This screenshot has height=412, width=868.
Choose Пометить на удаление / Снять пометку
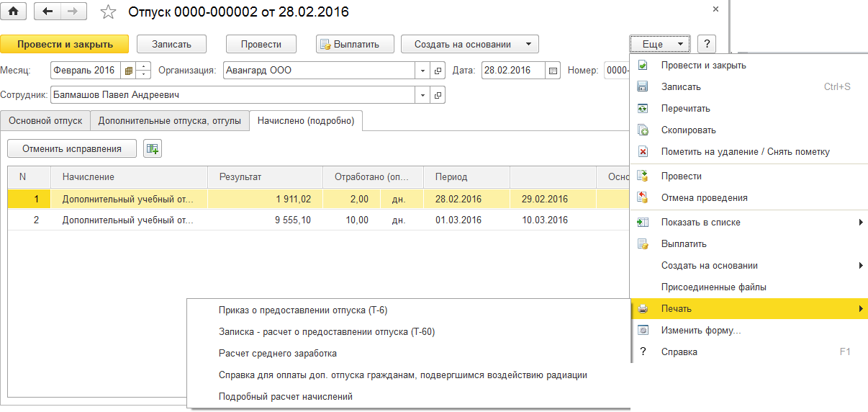point(749,152)
